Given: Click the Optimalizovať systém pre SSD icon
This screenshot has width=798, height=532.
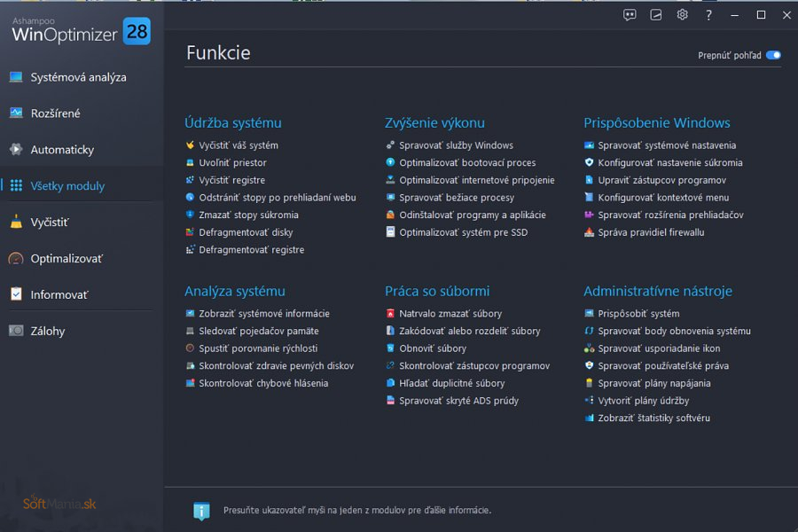Looking at the screenshot, I should tap(390, 232).
